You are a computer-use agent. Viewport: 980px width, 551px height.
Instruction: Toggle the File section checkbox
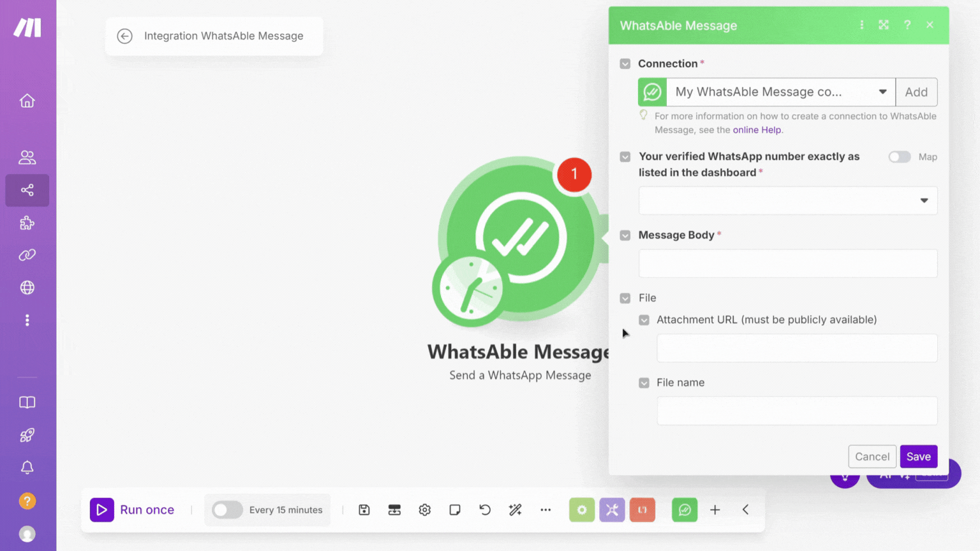pyautogui.click(x=625, y=298)
